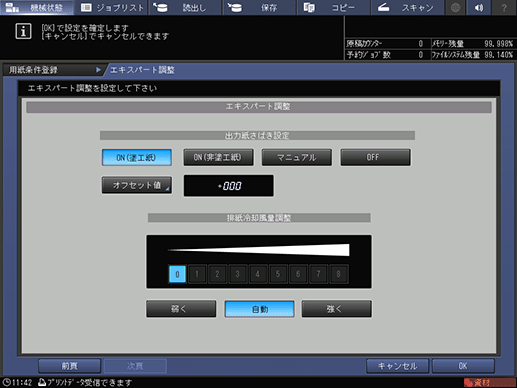The width and height of the screenshot is (517, 388).
Task: Set cooling airflow level to 1
Action: tap(197, 274)
